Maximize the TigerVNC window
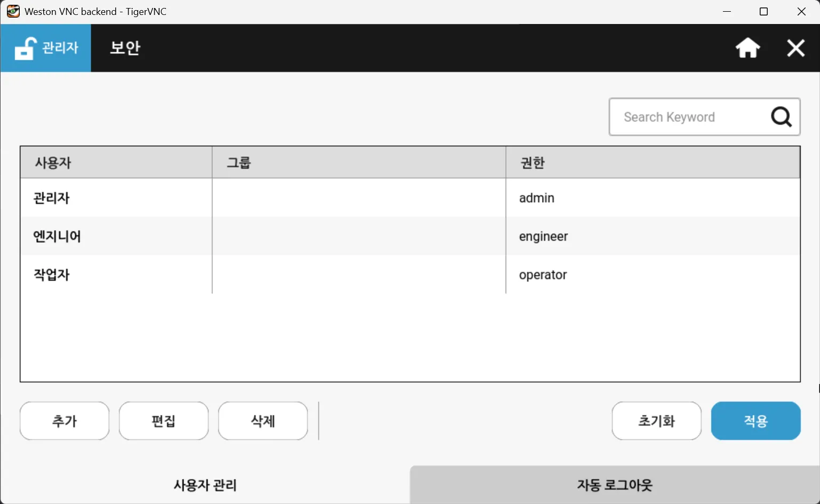Viewport: 820px width, 504px height. pos(763,12)
